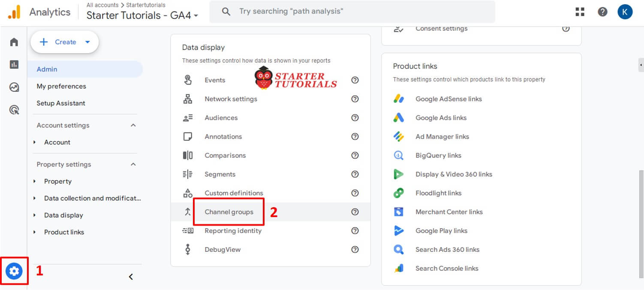Open the Channel groups setting
Image resolution: width=644 pixels, height=290 pixels.
tap(229, 212)
